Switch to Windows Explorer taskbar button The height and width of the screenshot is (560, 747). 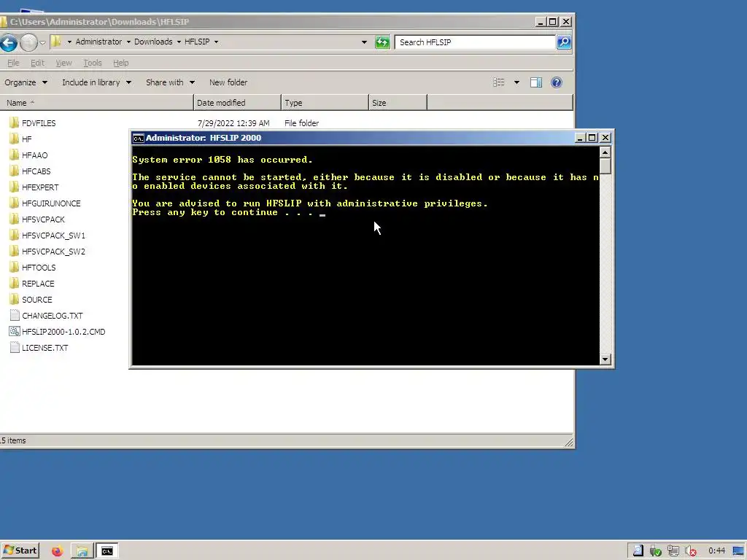pos(82,551)
